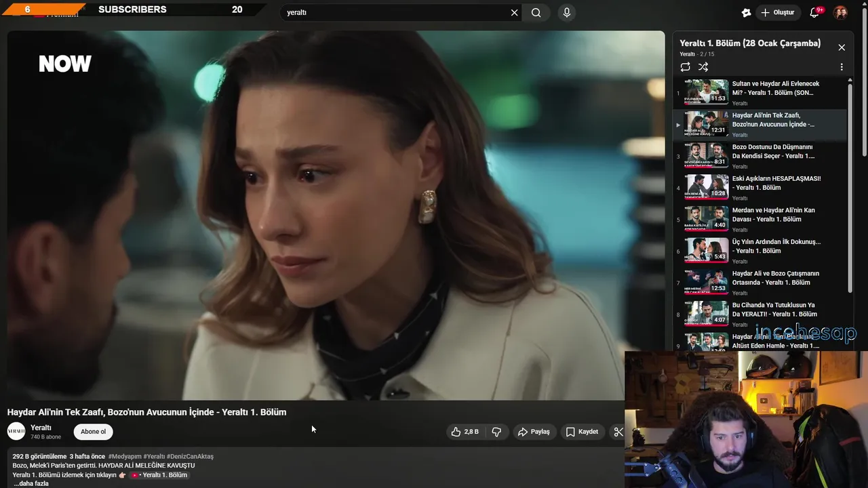868x488 pixels.
Task: Start voice search with microphone icon
Action: coord(567,12)
